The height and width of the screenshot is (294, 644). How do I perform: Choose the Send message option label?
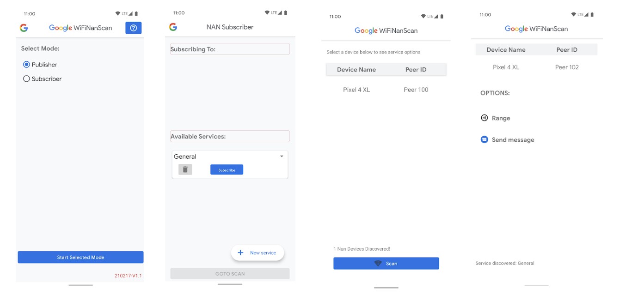513,140
